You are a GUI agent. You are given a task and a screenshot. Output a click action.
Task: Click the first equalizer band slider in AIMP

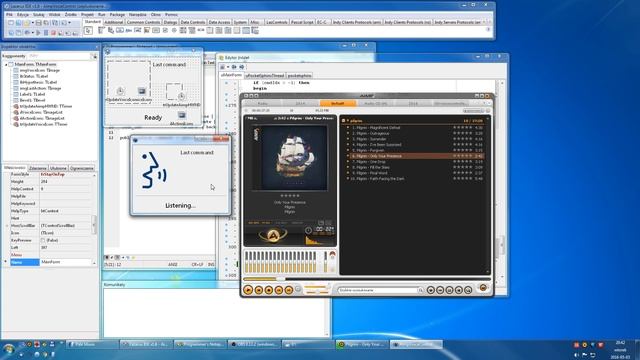[246, 262]
